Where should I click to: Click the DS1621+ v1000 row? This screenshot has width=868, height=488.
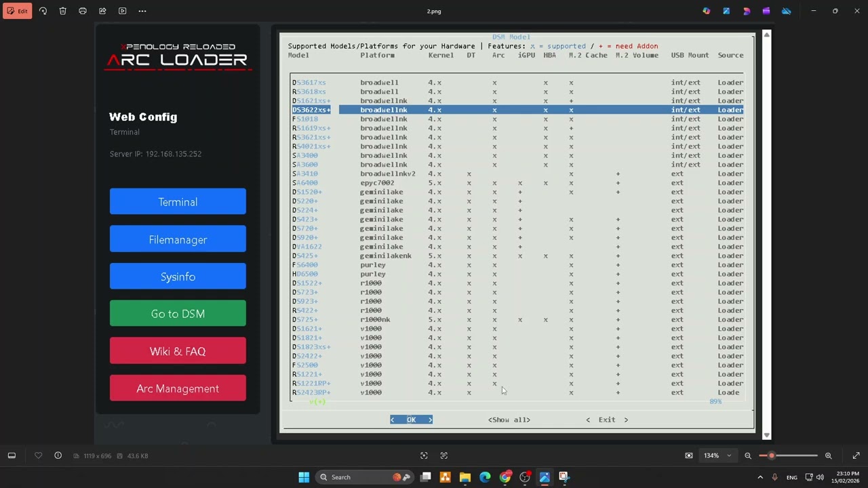(517, 329)
